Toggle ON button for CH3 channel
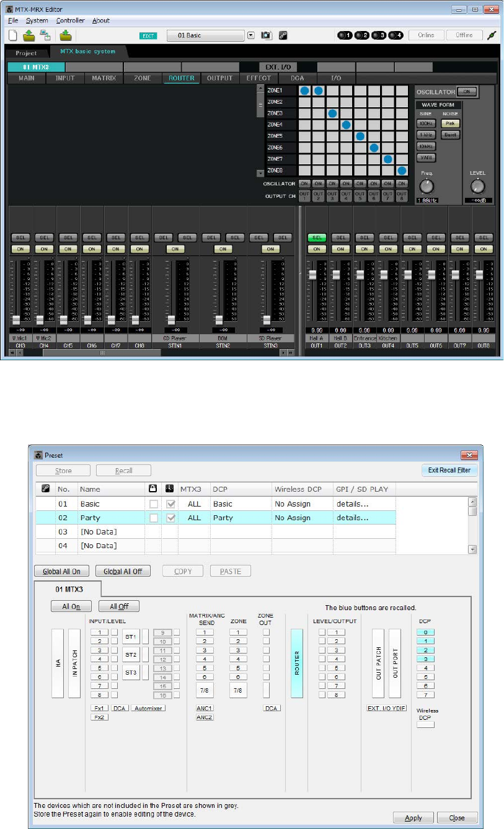The height and width of the screenshot is (829, 504). [x=20, y=249]
